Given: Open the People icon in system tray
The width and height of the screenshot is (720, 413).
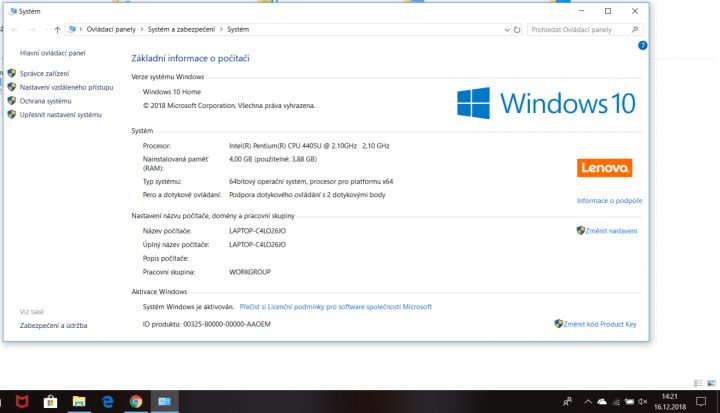Looking at the screenshot, I should (x=568, y=402).
